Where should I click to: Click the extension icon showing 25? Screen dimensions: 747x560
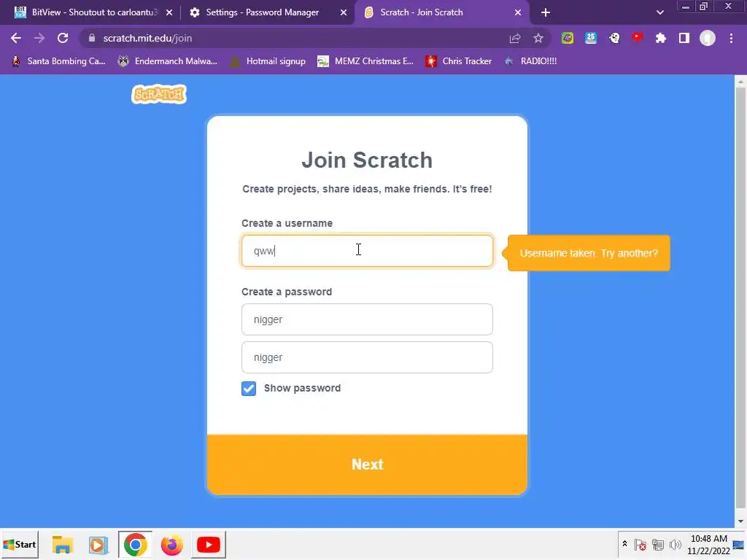pos(591,38)
